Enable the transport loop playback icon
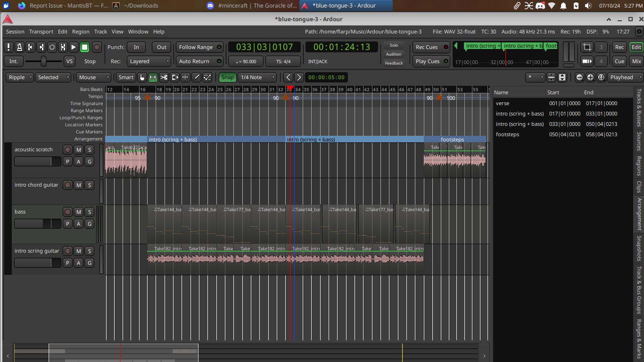This screenshot has width=644, height=362. [x=52, y=47]
